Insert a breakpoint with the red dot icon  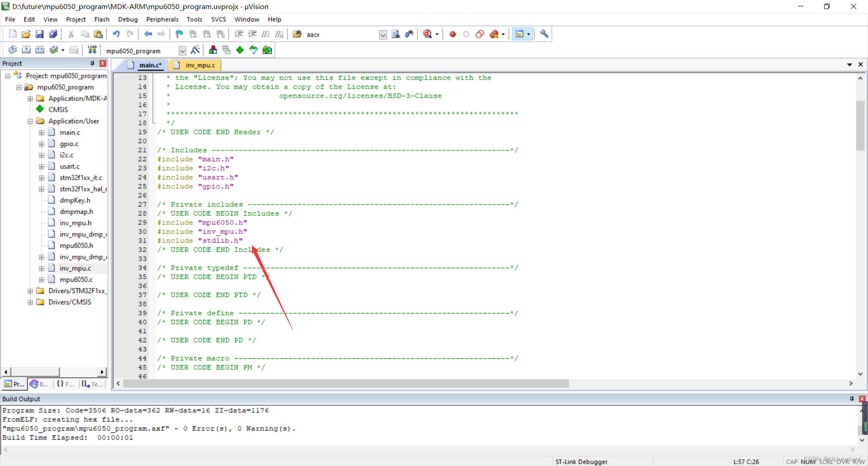pos(453,34)
